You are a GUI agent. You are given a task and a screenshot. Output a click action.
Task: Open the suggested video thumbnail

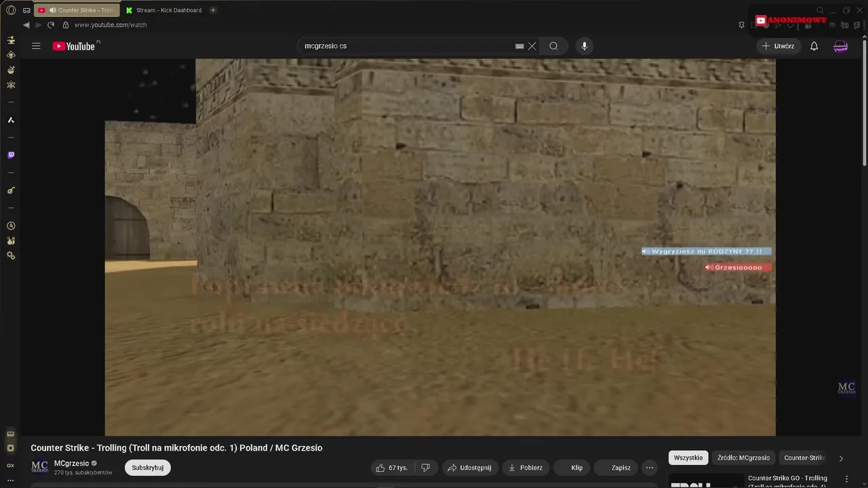(706, 481)
